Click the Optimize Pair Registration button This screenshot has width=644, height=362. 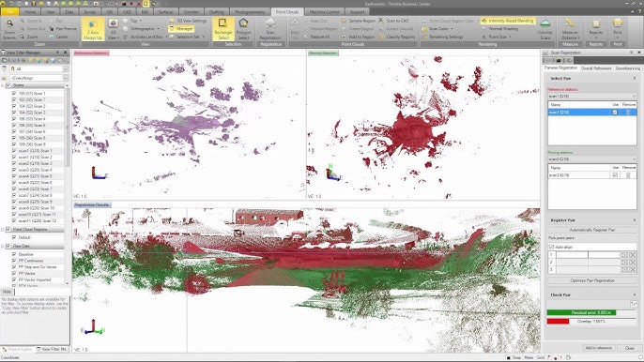tap(592, 280)
